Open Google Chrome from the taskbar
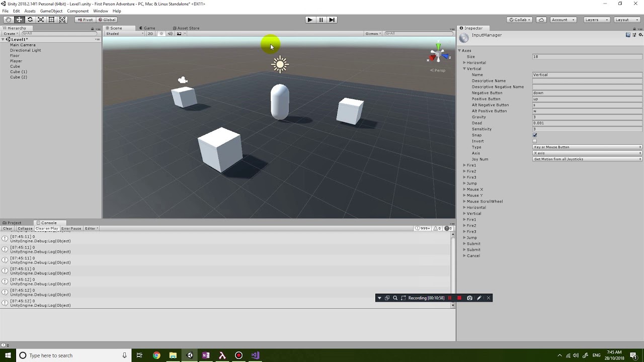 tap(156, 355)
